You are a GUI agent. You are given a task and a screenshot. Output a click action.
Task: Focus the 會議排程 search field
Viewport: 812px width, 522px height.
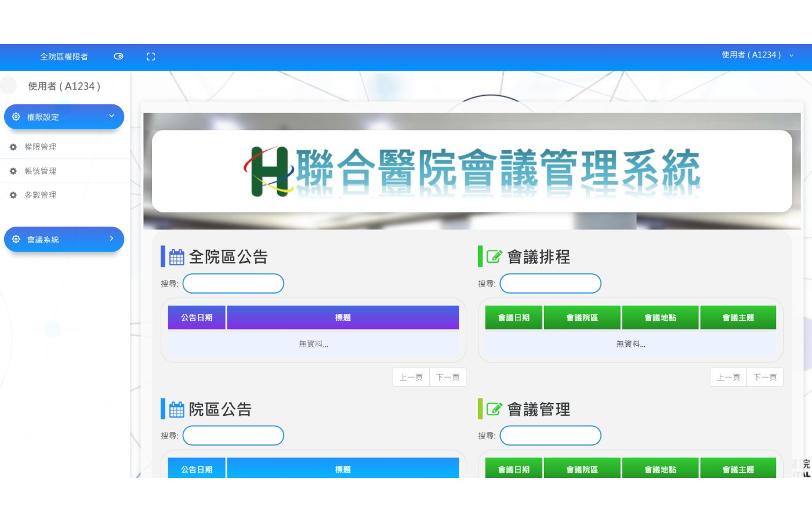550,284
